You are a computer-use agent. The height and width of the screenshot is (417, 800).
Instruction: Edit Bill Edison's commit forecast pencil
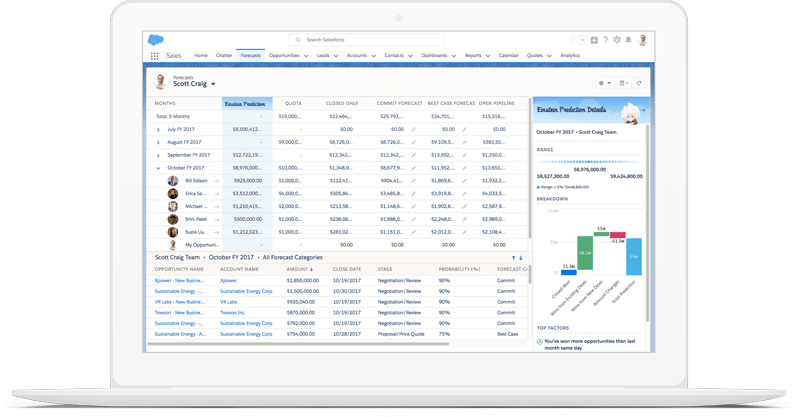(x=412, y=180)
